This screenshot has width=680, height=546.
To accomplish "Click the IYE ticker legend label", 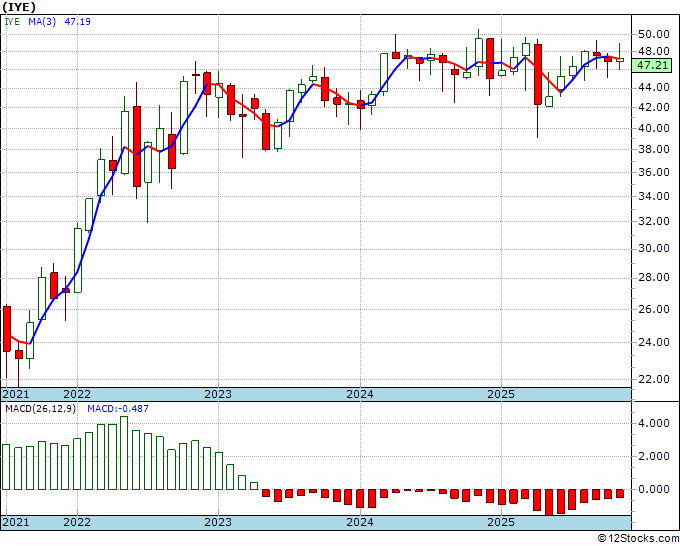I will click(x=12, y=21).
